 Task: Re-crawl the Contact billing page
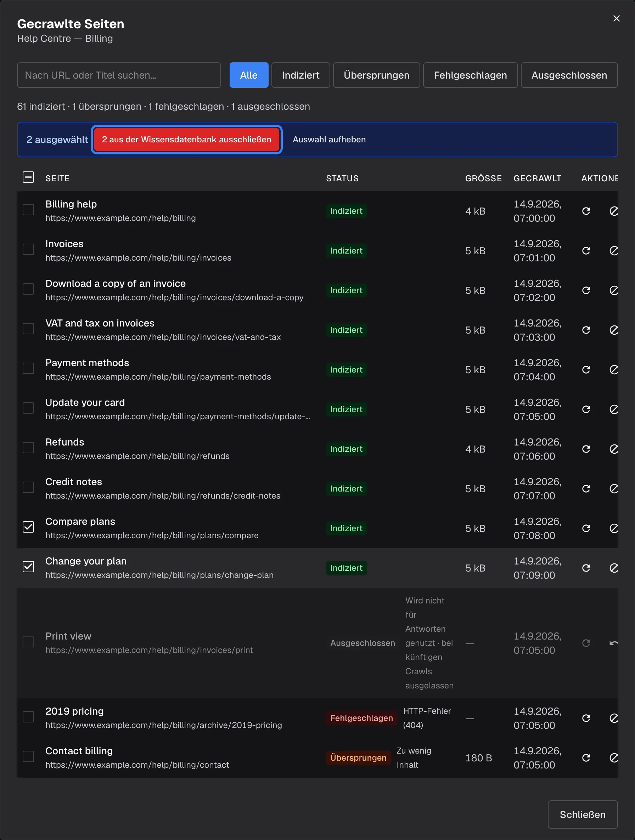pos(586,758)
